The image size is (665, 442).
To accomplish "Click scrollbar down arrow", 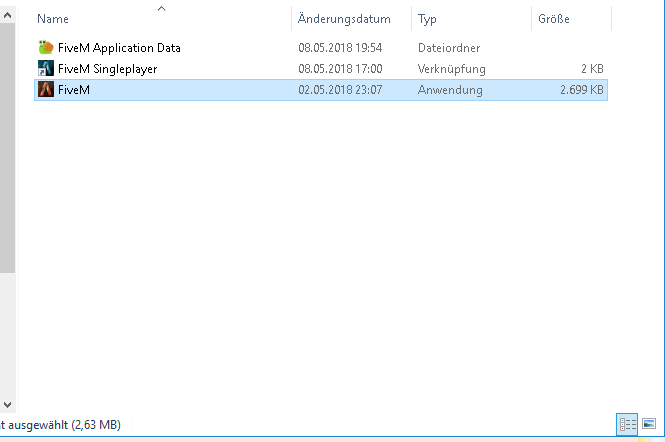I will [7, 405].
